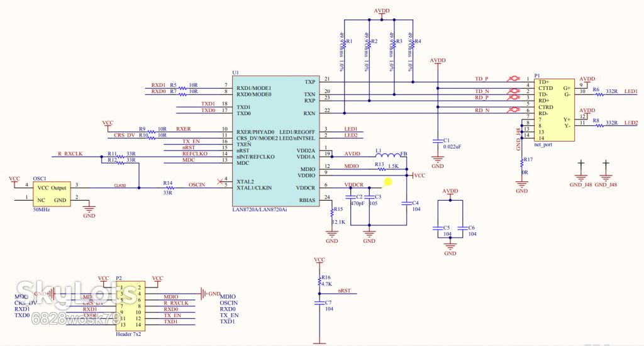Click the marker on TD_P net

513,79
